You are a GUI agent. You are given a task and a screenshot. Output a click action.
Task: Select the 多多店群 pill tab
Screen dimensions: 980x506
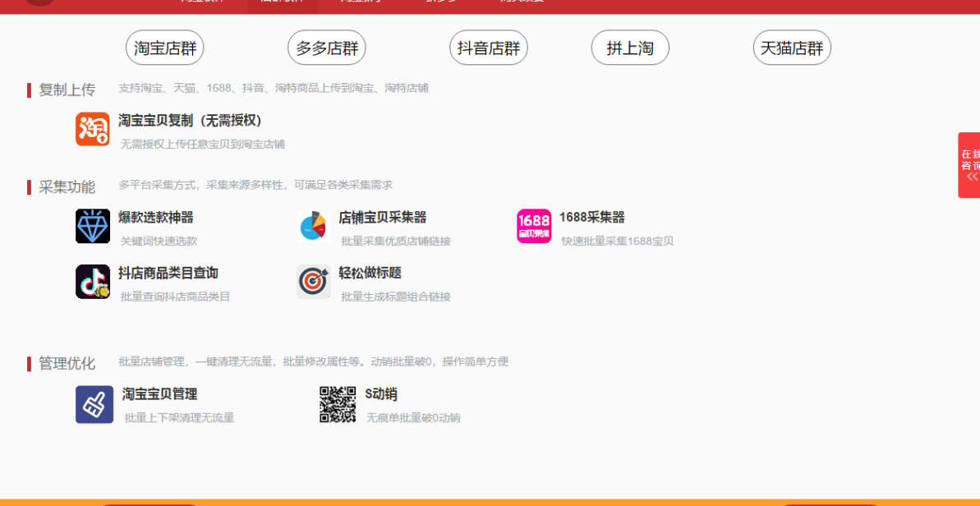pyautogui.click(x=327, y=48)
